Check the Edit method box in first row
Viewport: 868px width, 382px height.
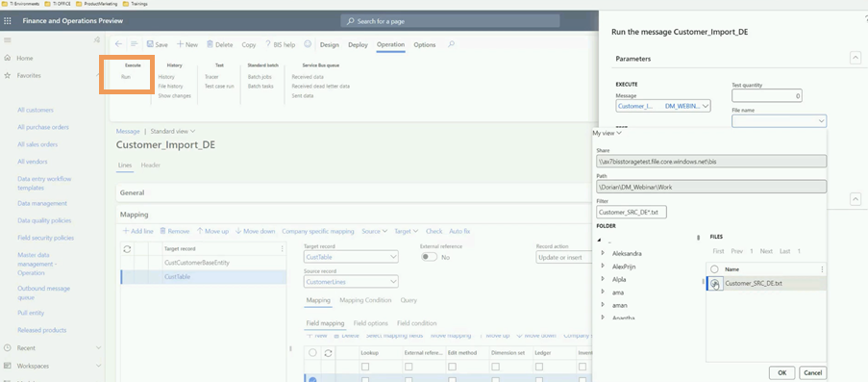(452, 367)
